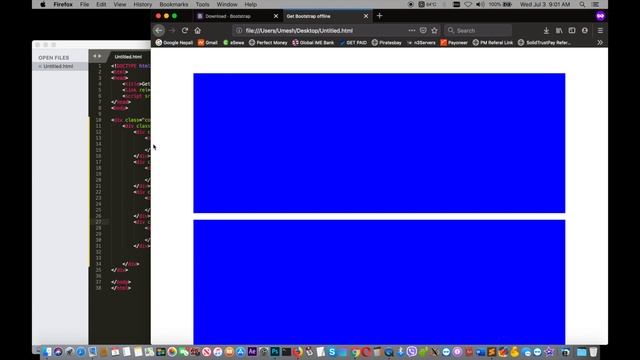Image resolution: width=640 pixels, height=360 pixels.
Task: Open page actions three-dot menu
Action: pyautogui.click(x=411, y=31)
